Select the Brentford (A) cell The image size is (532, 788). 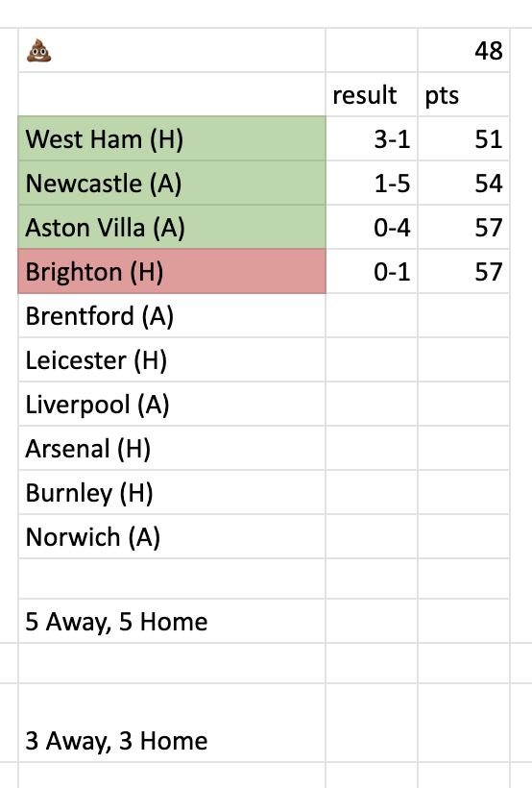tap(172, 315)
